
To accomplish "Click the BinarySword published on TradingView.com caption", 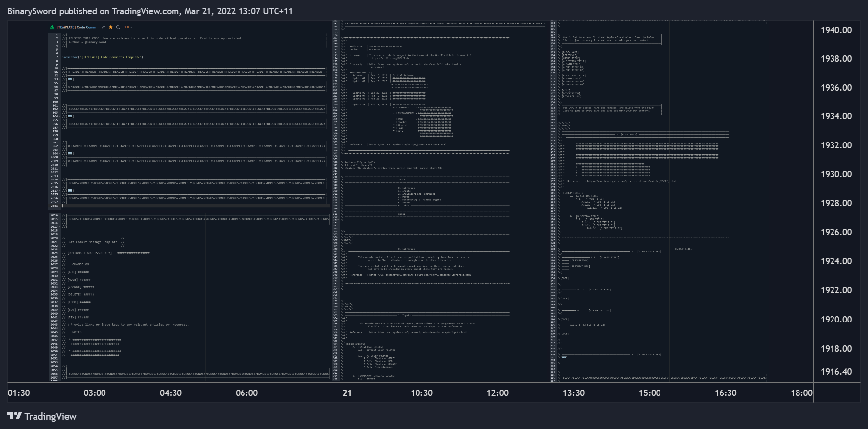I will click(150, 11).
